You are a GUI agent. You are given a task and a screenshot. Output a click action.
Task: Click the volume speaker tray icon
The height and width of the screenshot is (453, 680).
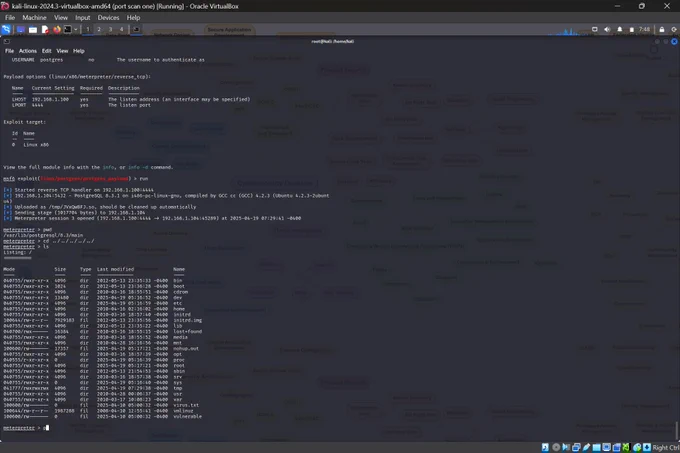coord(607,29)
